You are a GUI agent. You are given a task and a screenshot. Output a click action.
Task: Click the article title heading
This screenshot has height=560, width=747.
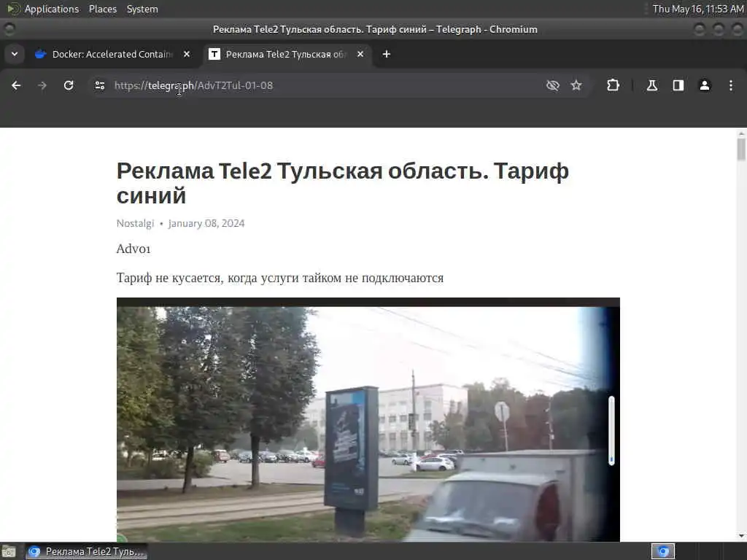pyautogui.click(x=343, y=183)
